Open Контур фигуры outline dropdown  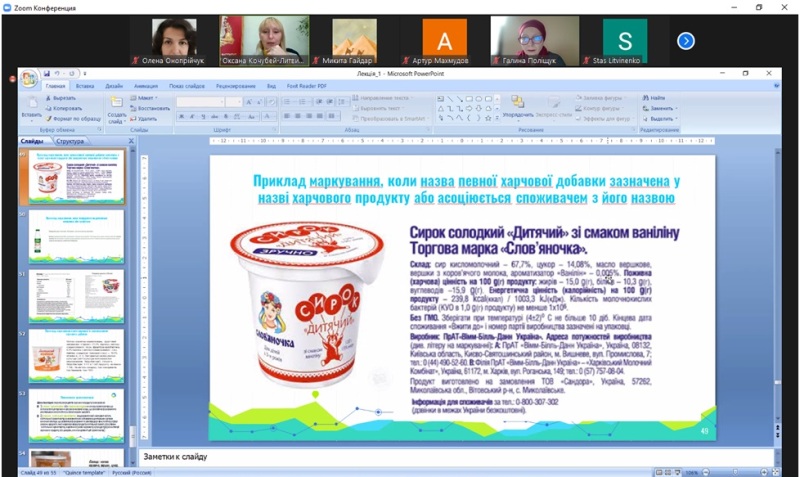[x=598, y=108]
